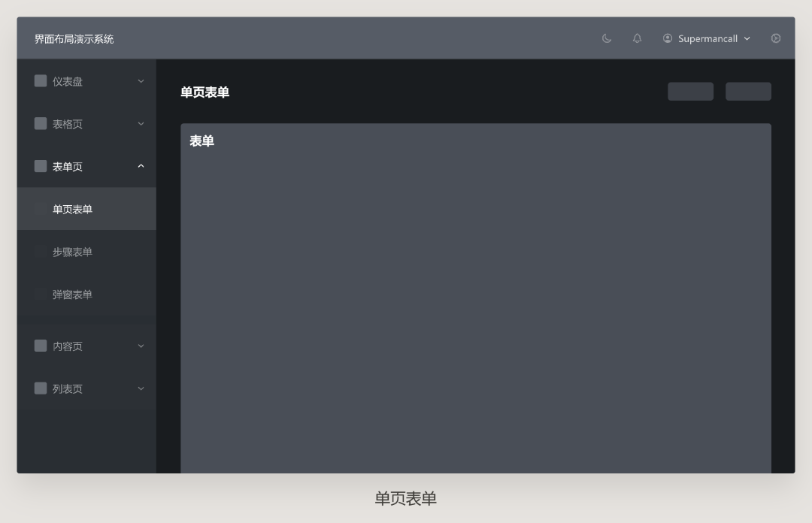Open the Supermancall user dropdown

(707, 38)
